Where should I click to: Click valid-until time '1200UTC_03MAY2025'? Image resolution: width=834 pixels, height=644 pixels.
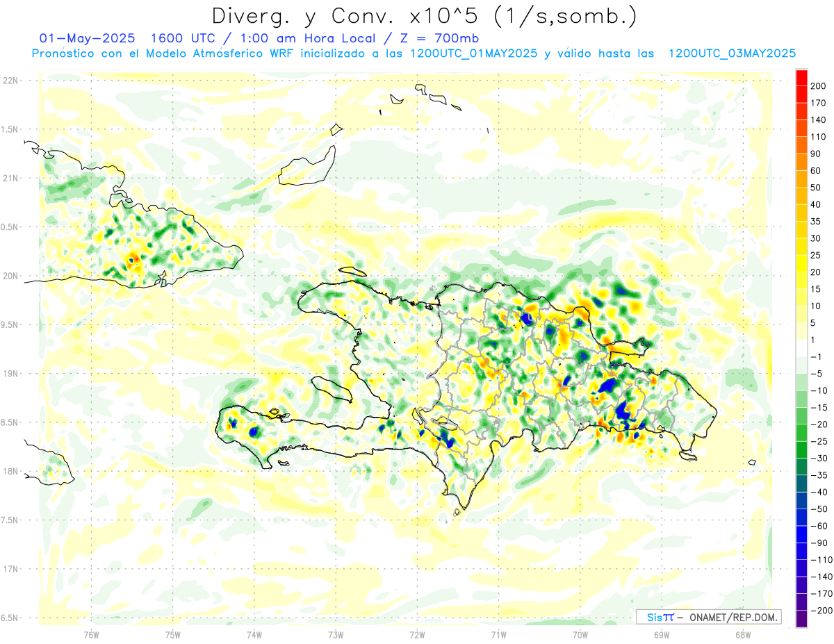[x=732, y=53]
